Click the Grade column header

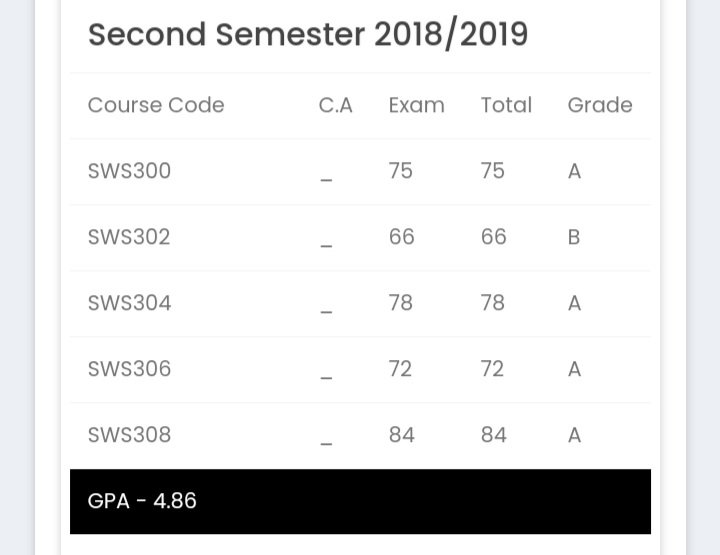coord(600,105)
